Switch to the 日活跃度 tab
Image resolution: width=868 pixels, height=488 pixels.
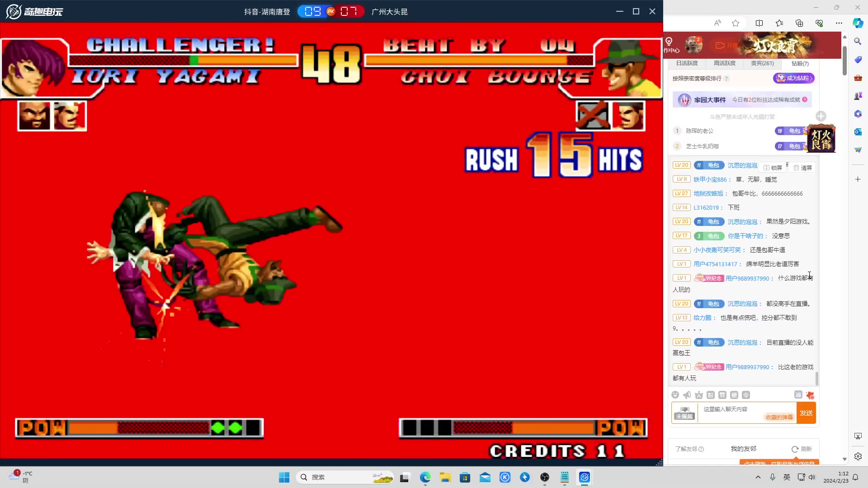pyautogui.click(x=687, y=63)
